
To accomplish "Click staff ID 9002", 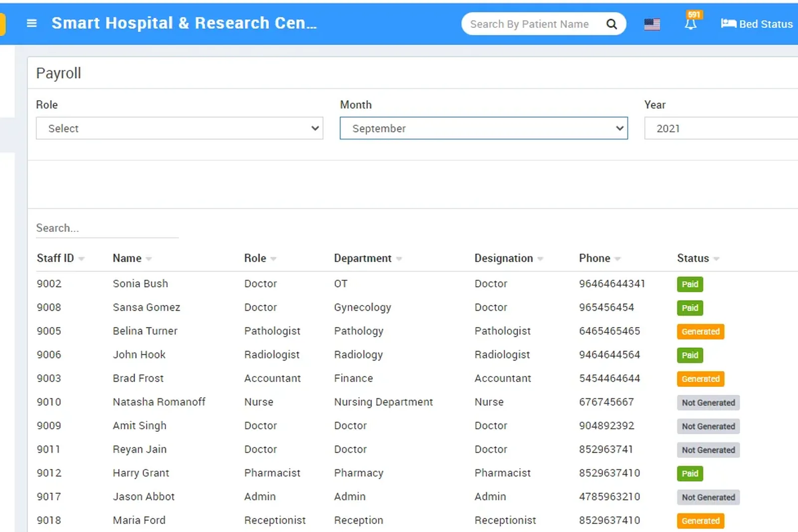I will (x=49, y=284).
